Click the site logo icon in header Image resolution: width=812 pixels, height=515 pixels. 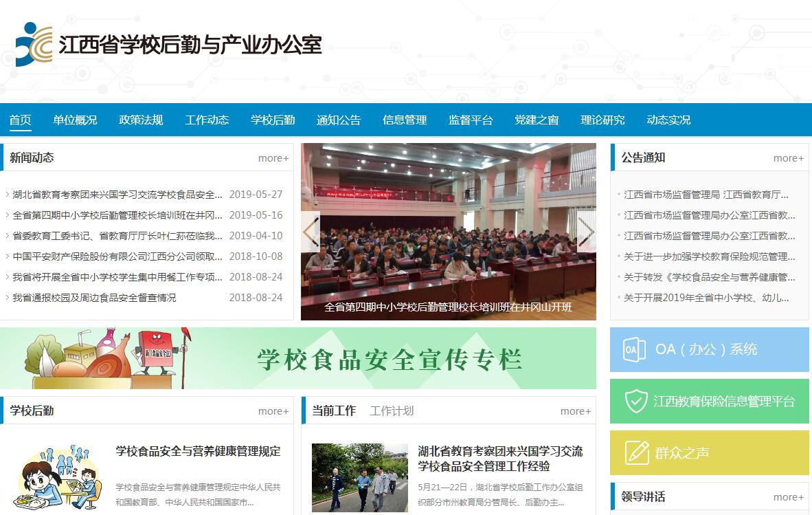tap(34, 45)
